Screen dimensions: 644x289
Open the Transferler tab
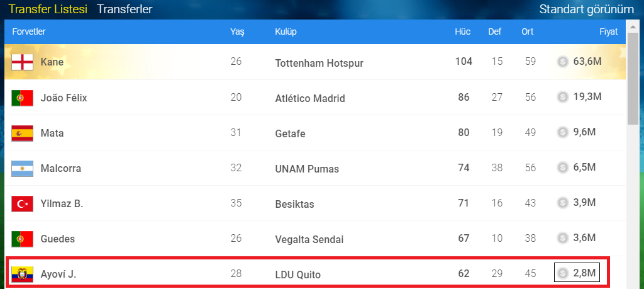[125, 9]
